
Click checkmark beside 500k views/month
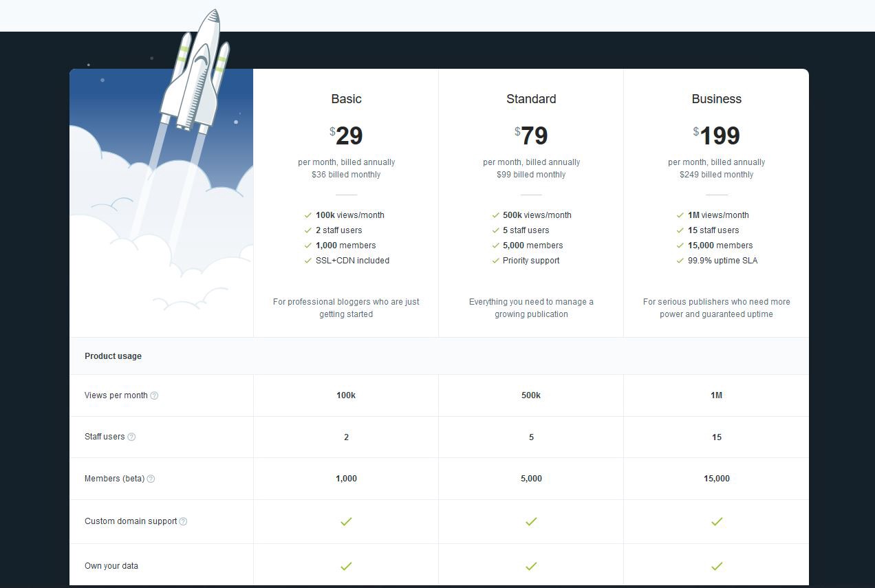495,215
